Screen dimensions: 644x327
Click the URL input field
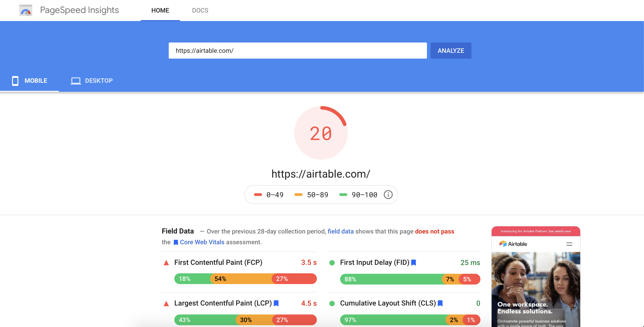(x=298, y=51)
